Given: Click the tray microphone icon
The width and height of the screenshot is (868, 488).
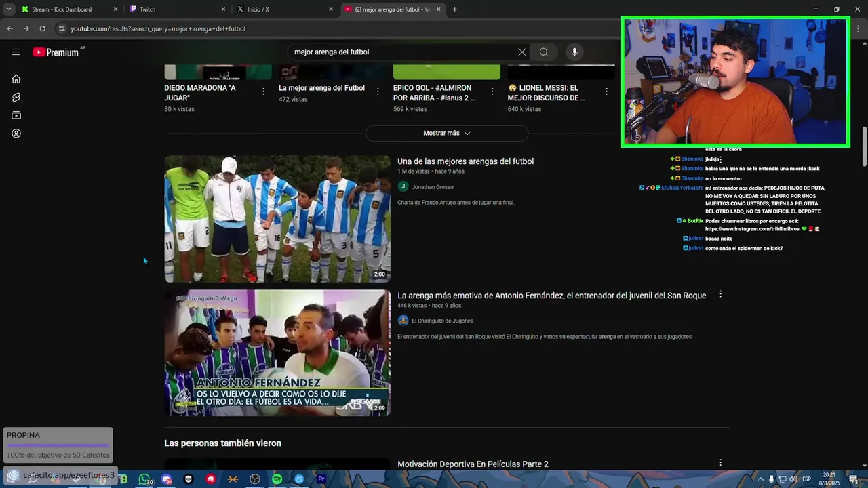Looking at the screenshot, I should coord(772,479).
